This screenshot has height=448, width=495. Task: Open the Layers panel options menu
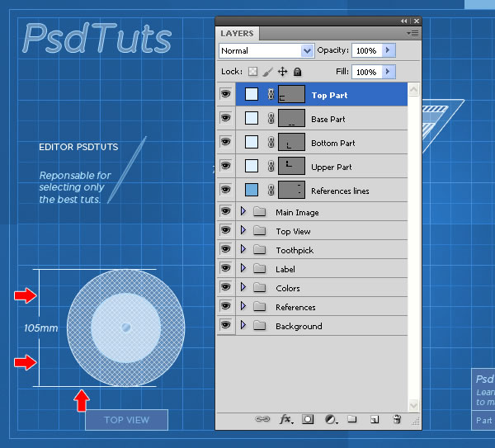coord(412,33)
